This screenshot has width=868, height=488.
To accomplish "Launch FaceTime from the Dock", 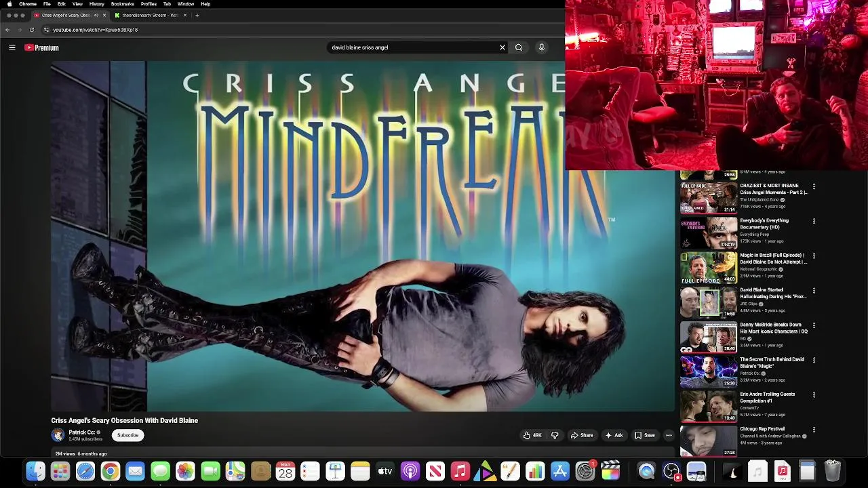I will tap(210, 470).
